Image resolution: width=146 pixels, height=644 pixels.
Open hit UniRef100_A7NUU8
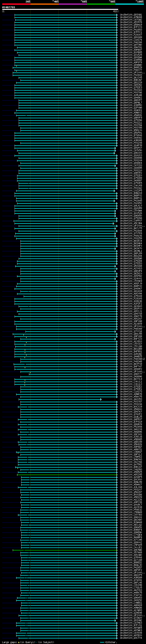(x=131, y=17)
